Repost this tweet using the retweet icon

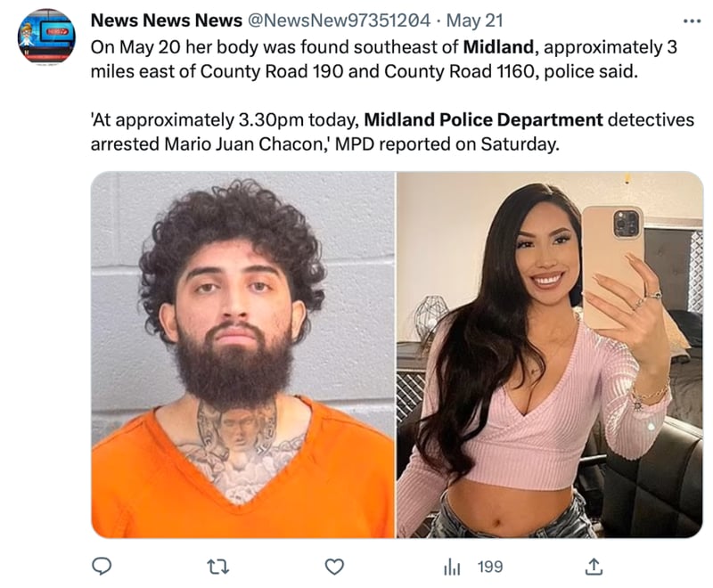pos(217,567)
